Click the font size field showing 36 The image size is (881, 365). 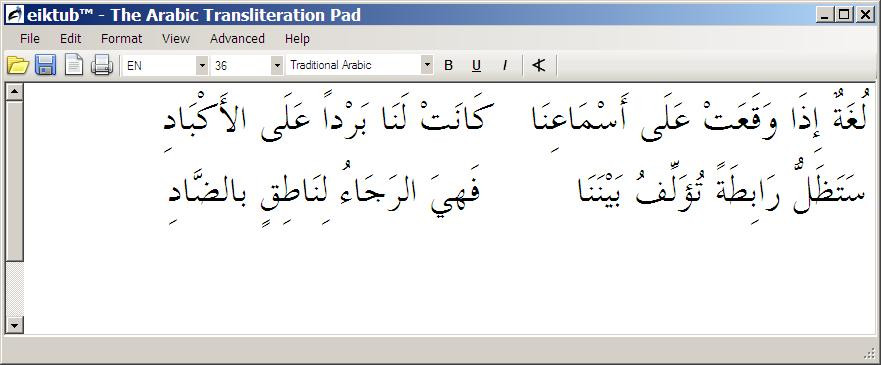click(x=240, y=65)
